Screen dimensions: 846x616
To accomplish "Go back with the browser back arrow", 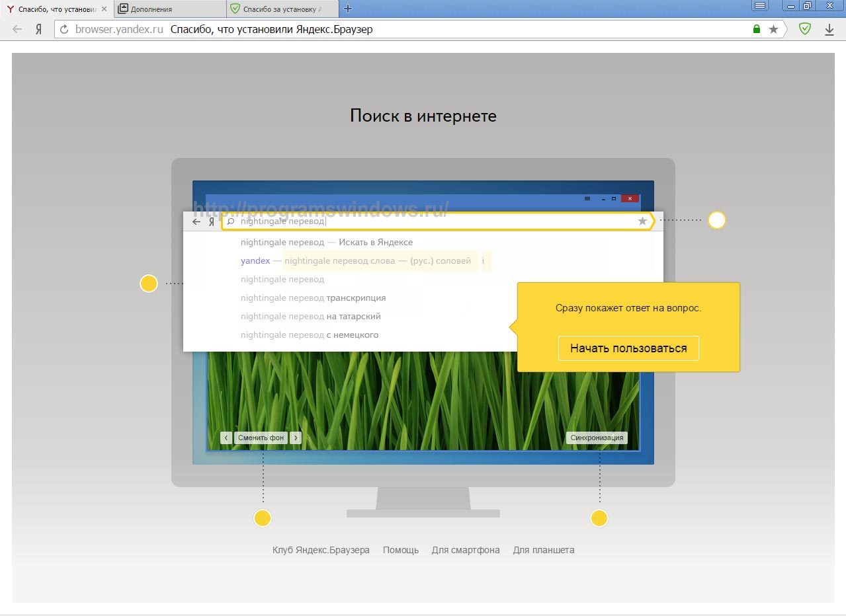I will [17, 30].
